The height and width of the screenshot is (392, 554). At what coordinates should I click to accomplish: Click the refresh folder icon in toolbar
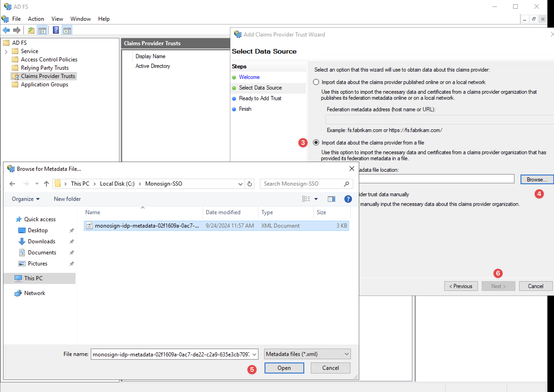point(250,184)
